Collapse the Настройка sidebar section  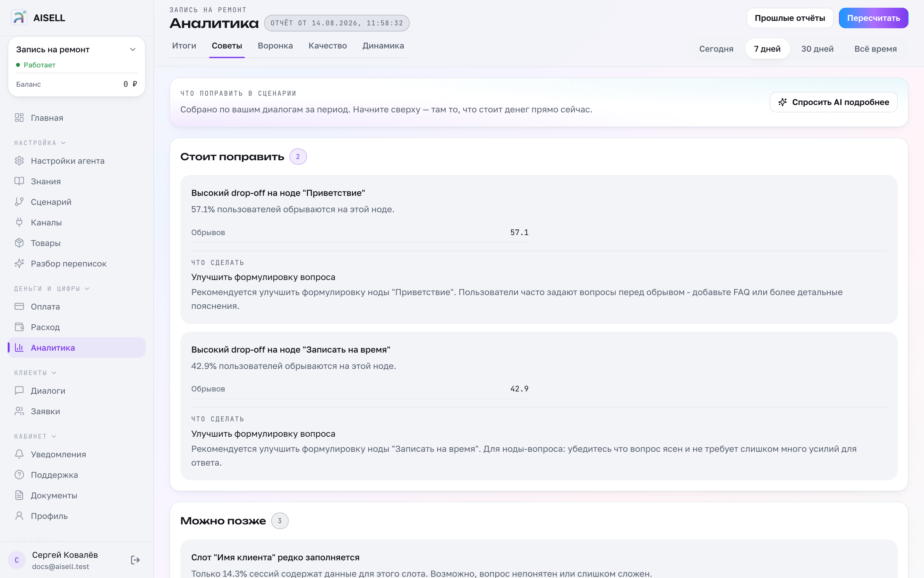click(40, 143)
